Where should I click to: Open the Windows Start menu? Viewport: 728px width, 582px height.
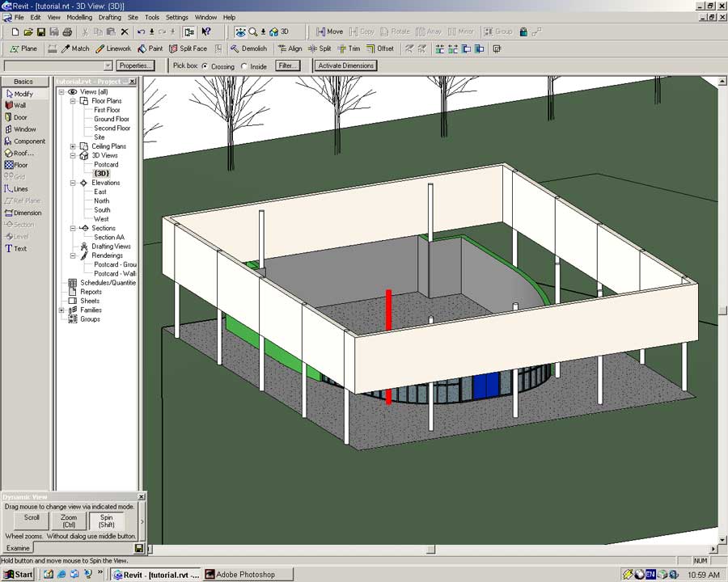tap(19, 575)
